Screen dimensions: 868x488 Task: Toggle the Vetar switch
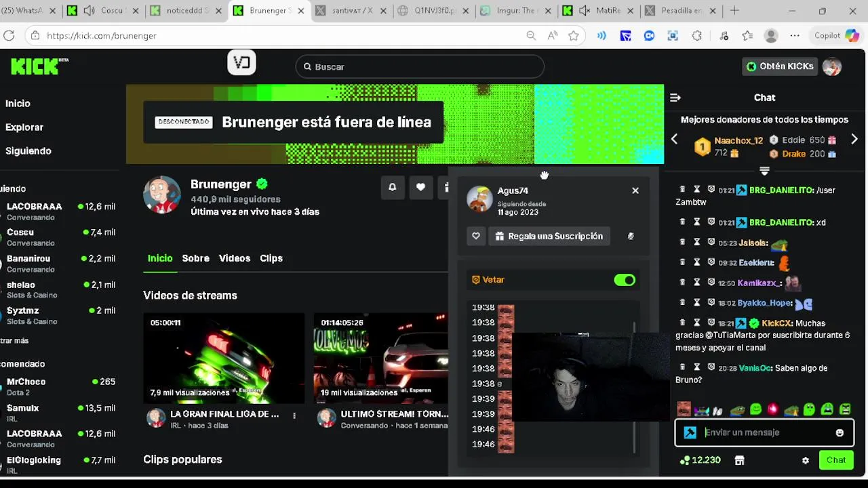coord(625,280)
